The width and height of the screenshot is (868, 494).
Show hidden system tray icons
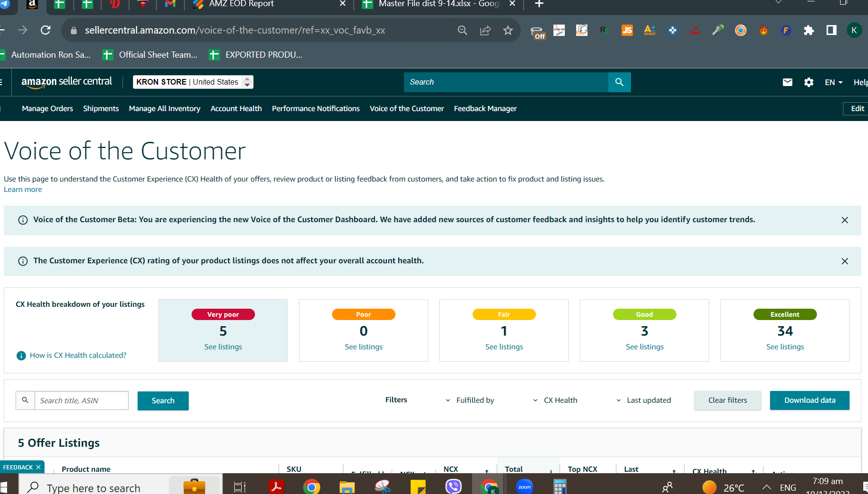coord(767,487)
